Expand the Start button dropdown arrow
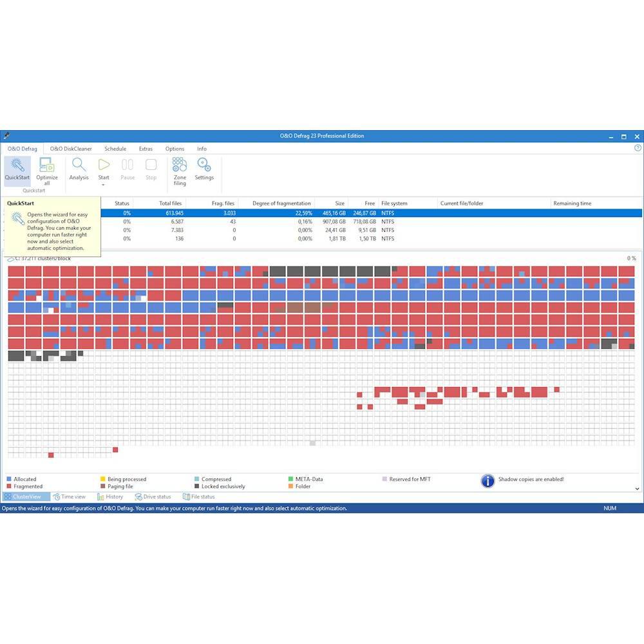The height and width of the screenshot is (644, 644). tap(104, 185)
